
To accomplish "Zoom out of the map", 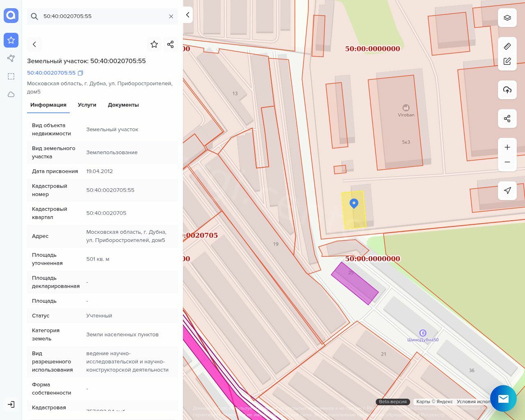I will click(507, 162).
